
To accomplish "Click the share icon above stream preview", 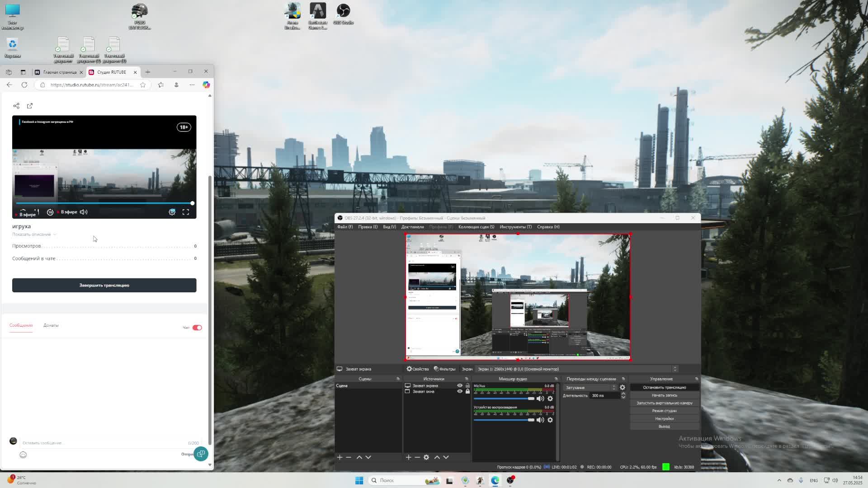I will click(x=16, y=106).
